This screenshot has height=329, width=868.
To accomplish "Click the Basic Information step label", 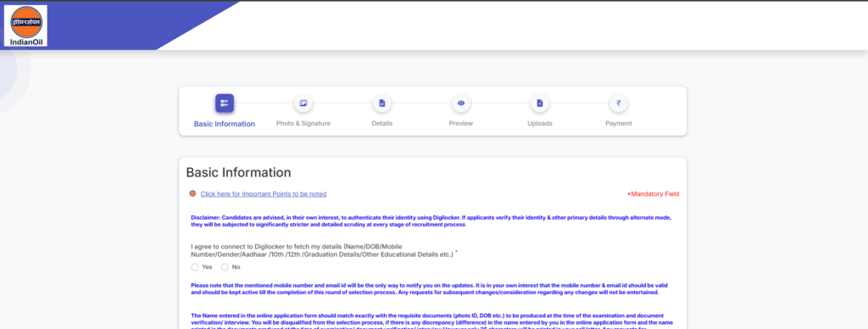I will click(224, 124).
